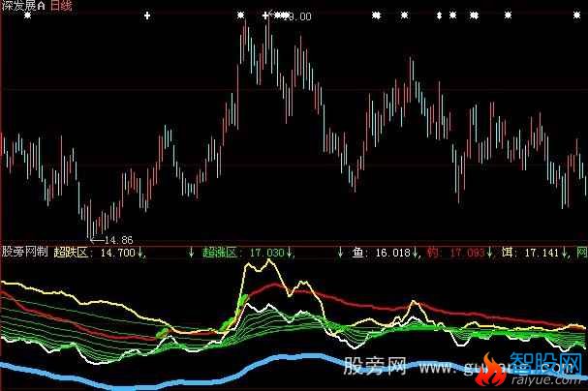Click the green 超涨区 label
Screen dimensions: 588x391
pos(220,253)
